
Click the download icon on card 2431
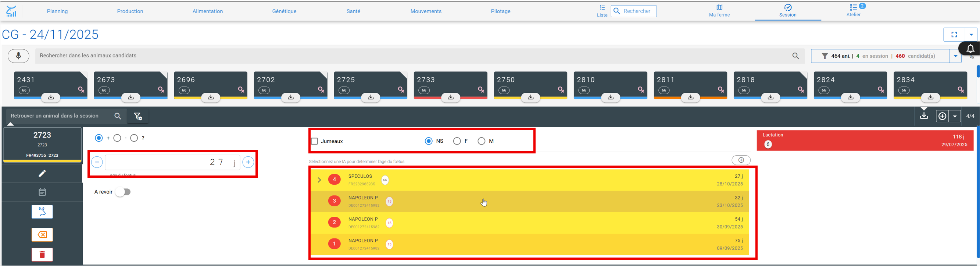pos(51,97)
